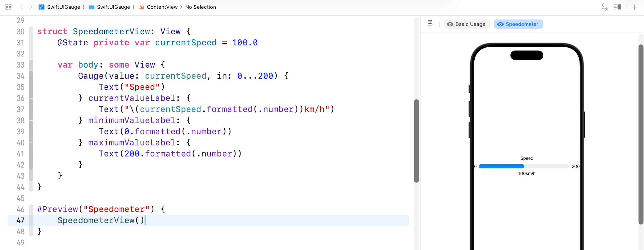Click the SwiftUIGauge folder breadcrumb label

(113, 7)
